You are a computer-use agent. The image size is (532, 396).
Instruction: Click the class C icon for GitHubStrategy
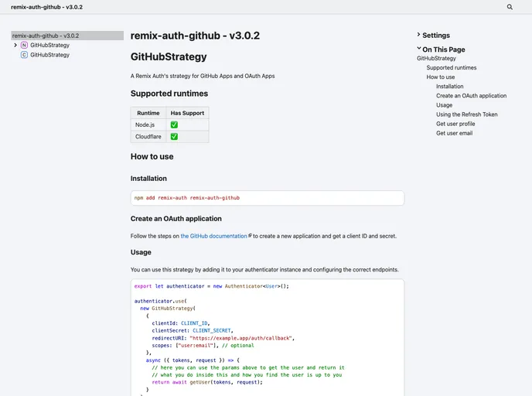pyautogui.click(x=24, y=55)
